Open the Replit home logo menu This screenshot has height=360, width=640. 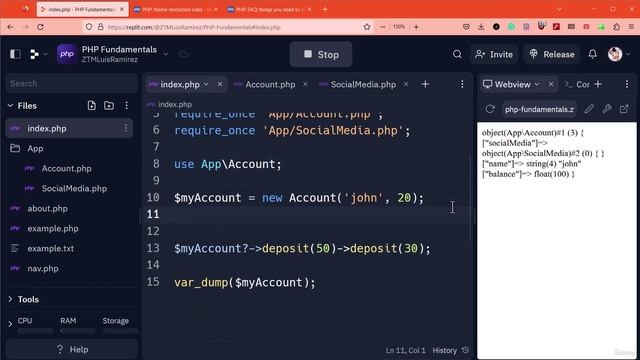pos(38,54)
